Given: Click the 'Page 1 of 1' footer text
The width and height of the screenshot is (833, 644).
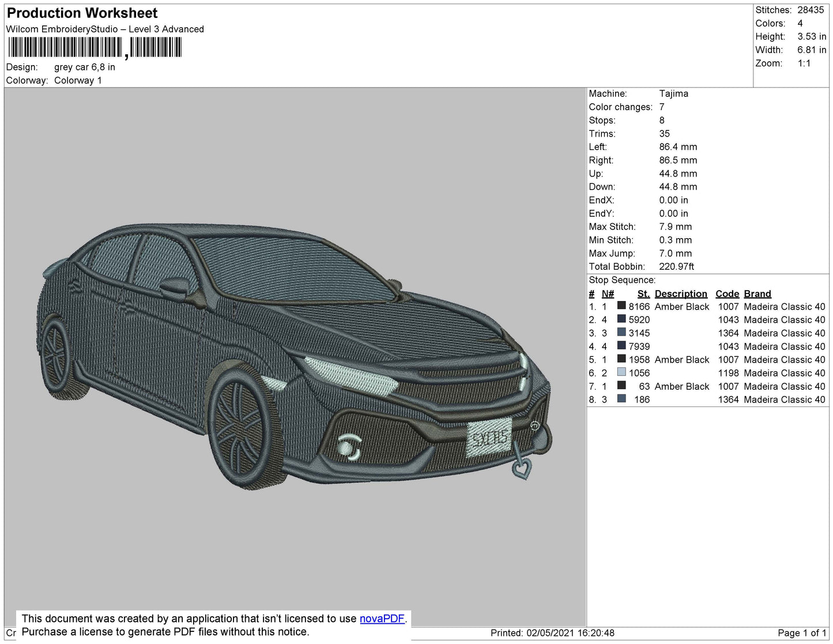Looking at the screenshot, I should tap(802, 633).
